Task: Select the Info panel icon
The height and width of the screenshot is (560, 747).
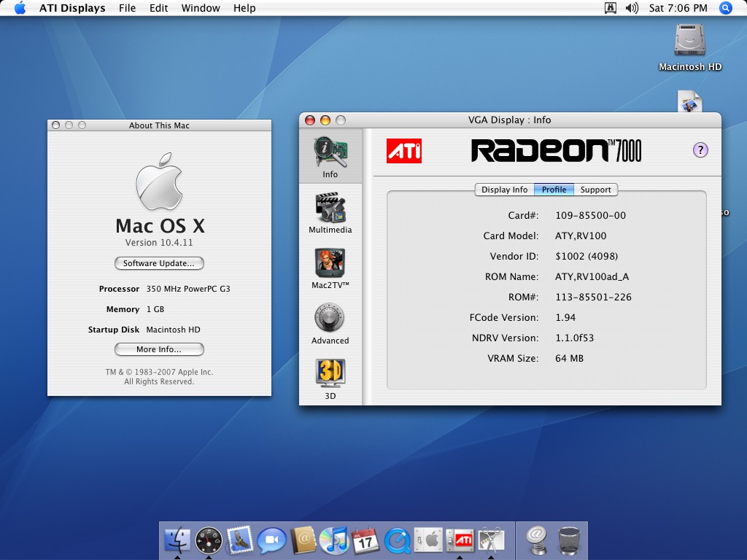Action: (330, 154)
